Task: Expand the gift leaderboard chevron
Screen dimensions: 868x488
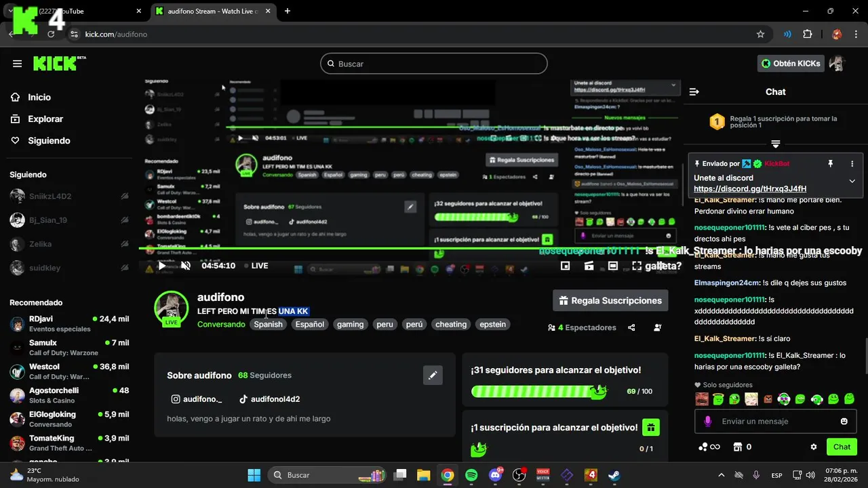Action: pos(776,144)
